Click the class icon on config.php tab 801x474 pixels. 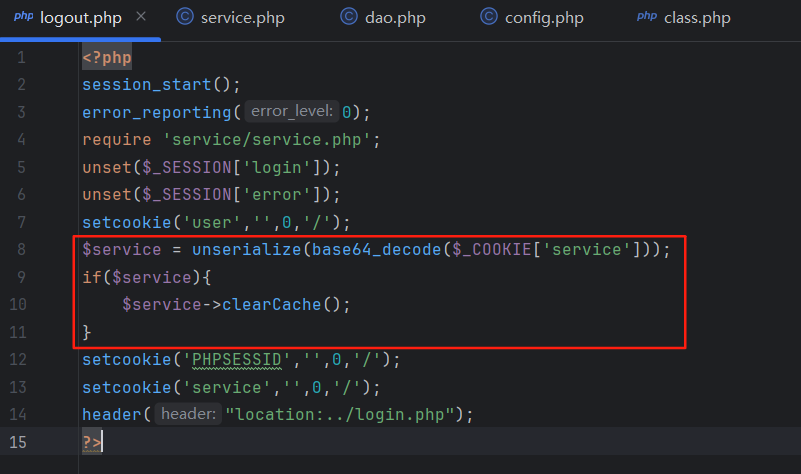tap(489, 17)
